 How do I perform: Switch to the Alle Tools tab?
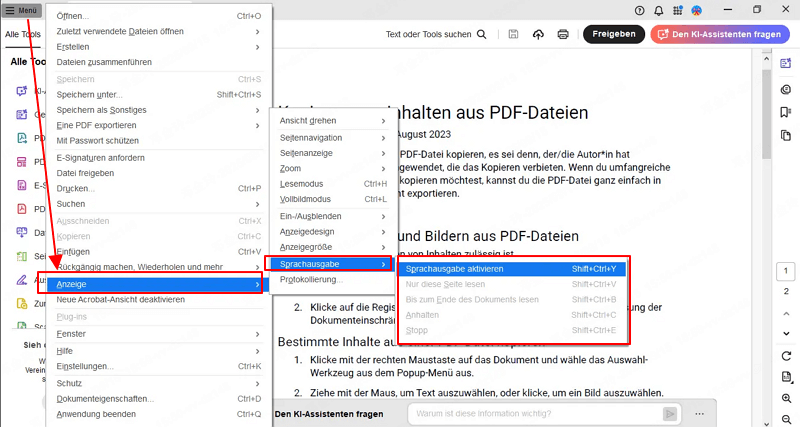point(23,35)
